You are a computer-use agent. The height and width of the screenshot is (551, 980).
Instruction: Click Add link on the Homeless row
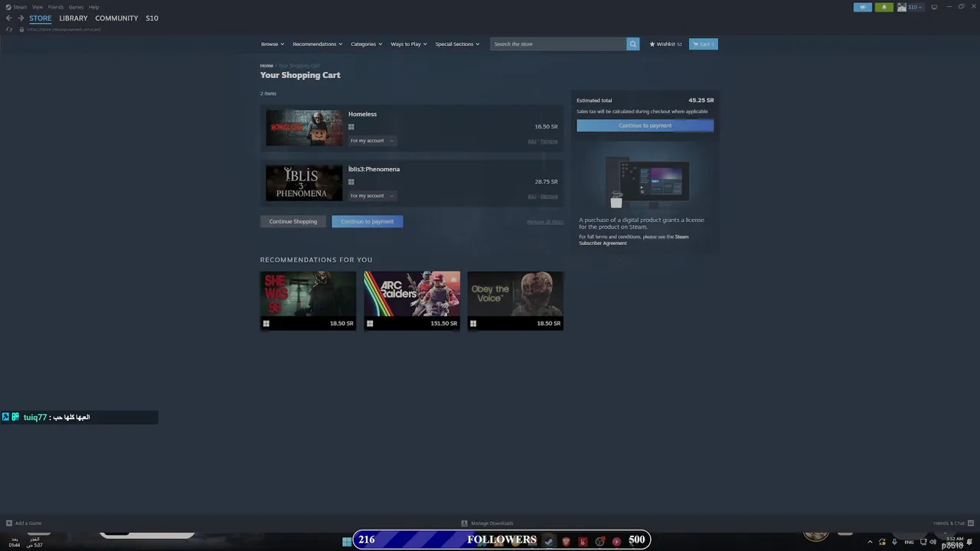coord(532,142)
